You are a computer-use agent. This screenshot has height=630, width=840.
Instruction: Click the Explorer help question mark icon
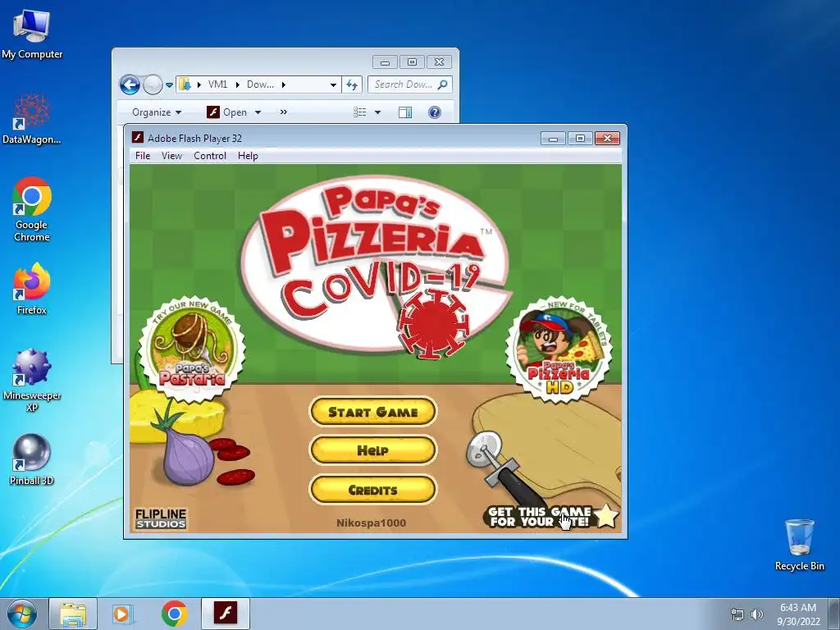(435, 112)
